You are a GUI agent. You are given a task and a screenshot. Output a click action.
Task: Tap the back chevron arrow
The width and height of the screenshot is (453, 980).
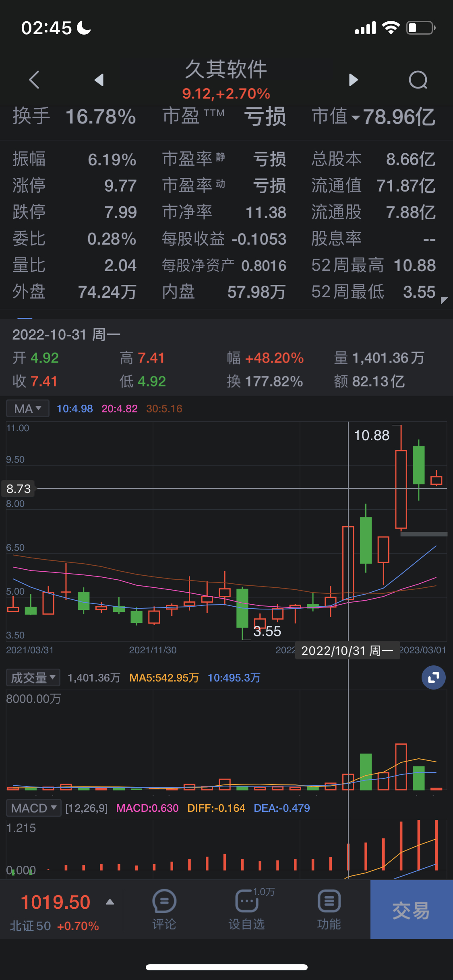point(34,80)
